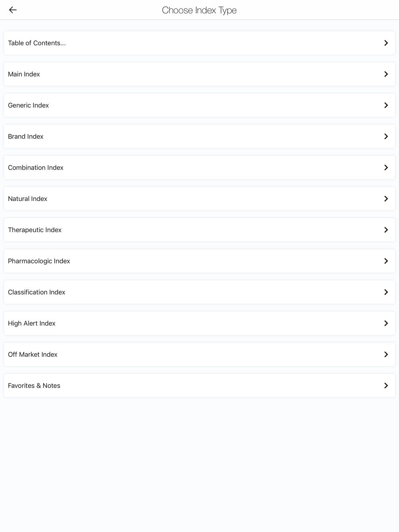399x532 pixels.
Task: Open the Generic Index list
Action: click(199, 105)
